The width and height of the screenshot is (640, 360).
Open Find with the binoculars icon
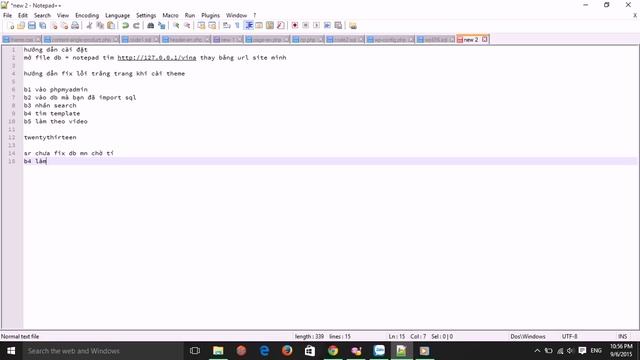click(x=151, y=26)
